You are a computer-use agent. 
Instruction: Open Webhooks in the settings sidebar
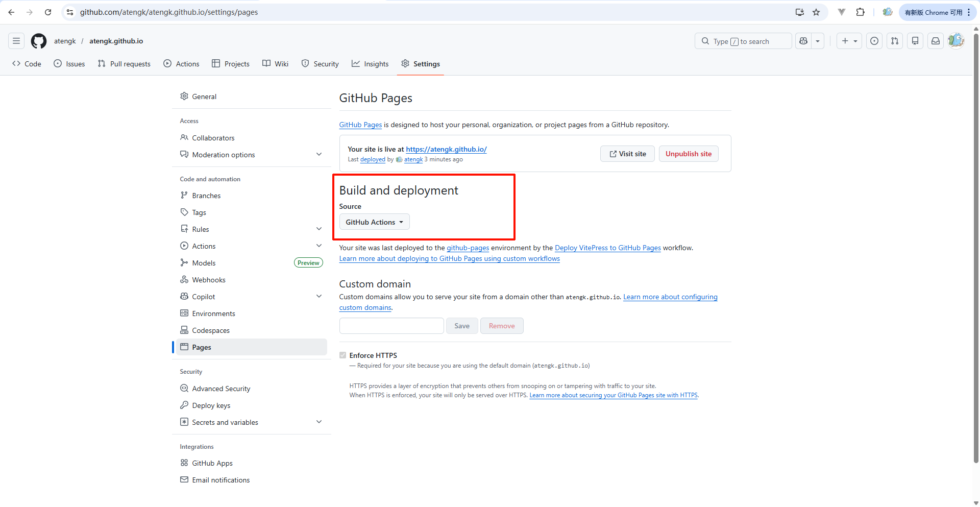209,280
